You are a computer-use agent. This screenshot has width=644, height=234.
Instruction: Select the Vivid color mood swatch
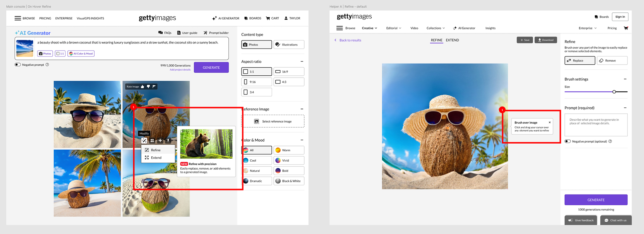(289, 161)
